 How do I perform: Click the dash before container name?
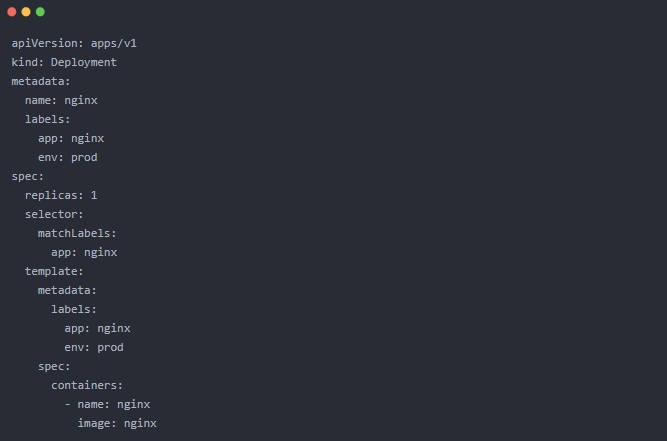tap(68, 404)
